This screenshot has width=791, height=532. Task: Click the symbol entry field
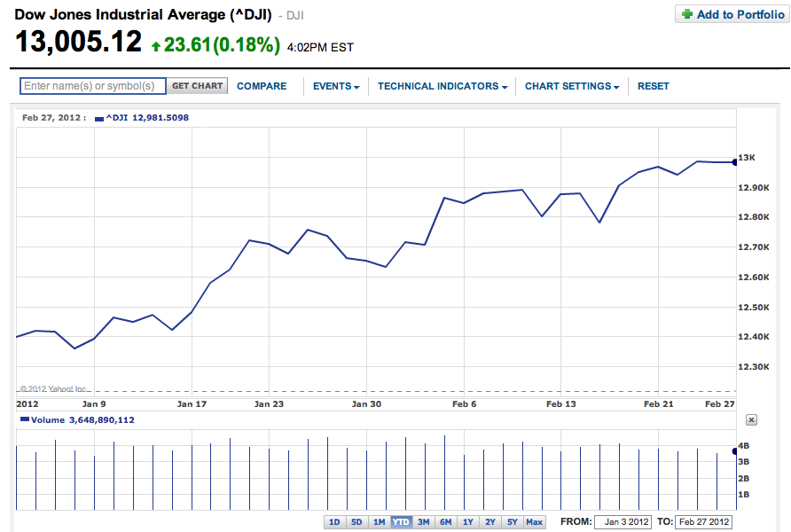(91, 86)
